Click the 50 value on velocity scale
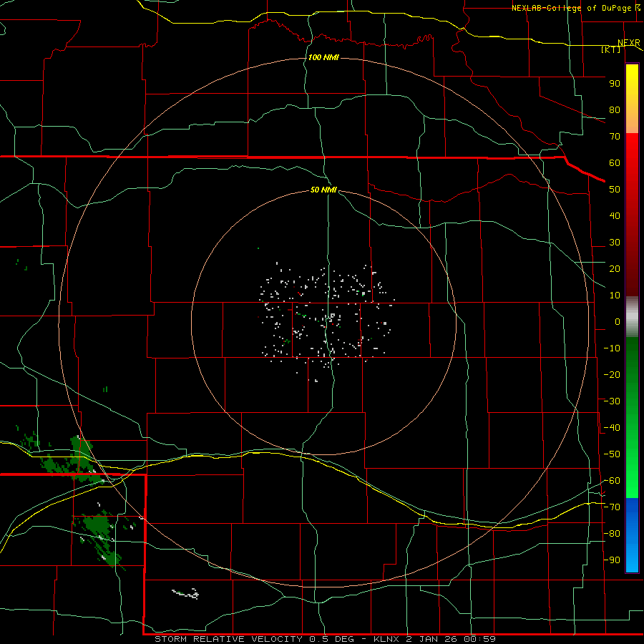Image resolution: width=644 pixels, height=644 pixels. coord(615,190)
